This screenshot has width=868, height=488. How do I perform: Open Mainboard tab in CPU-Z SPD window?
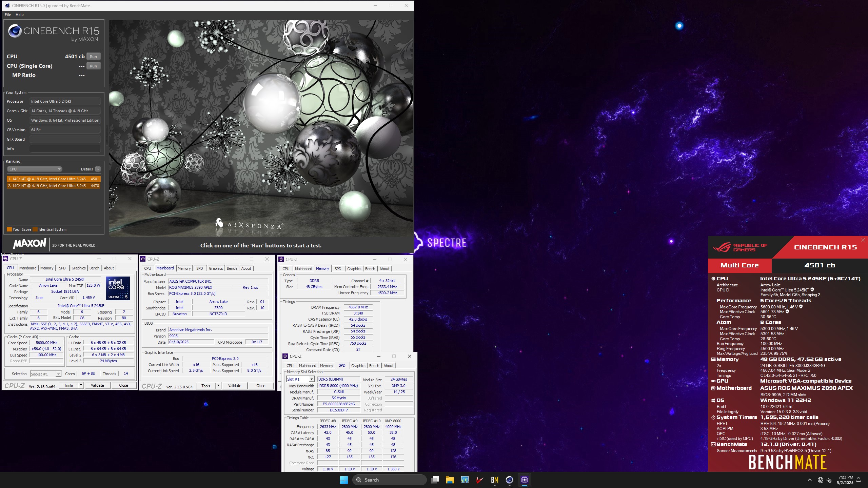[x=307, y=366]
